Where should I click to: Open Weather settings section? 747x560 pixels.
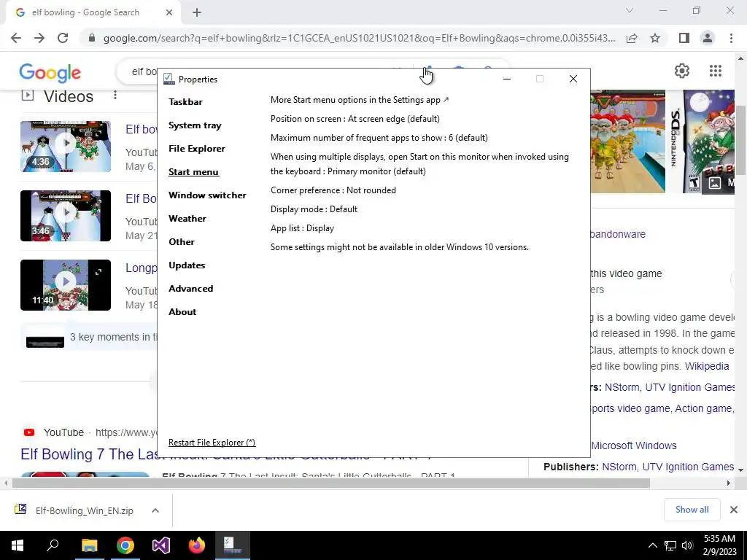187,219
